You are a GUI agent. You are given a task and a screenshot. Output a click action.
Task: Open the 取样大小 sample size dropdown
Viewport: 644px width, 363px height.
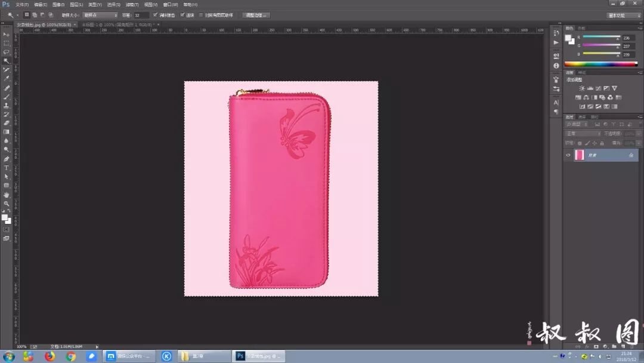tap(100, 15)
